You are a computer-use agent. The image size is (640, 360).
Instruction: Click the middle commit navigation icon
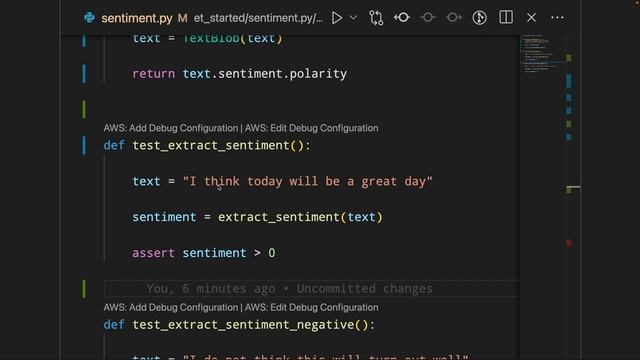coord(428,18)
